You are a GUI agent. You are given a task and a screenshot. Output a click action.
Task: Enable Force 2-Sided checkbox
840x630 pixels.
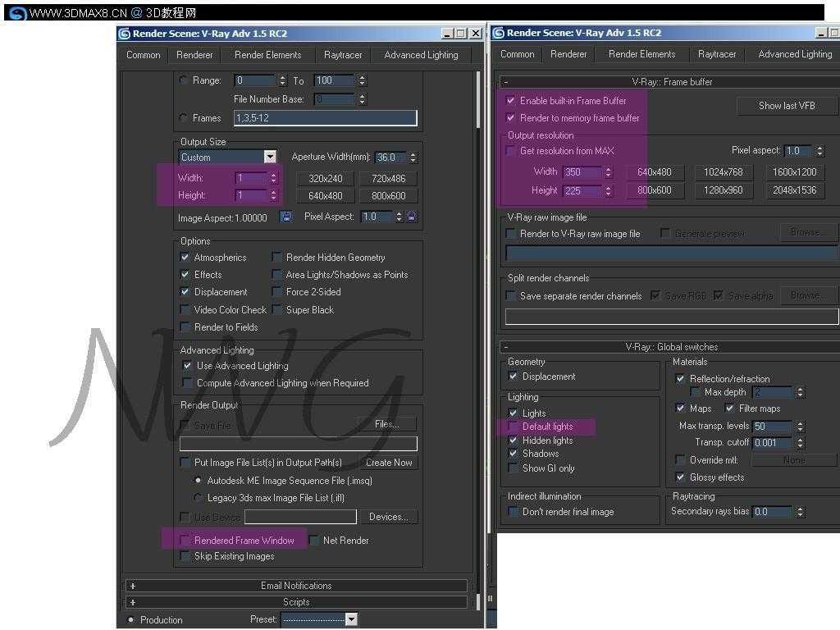pos(277,292)
